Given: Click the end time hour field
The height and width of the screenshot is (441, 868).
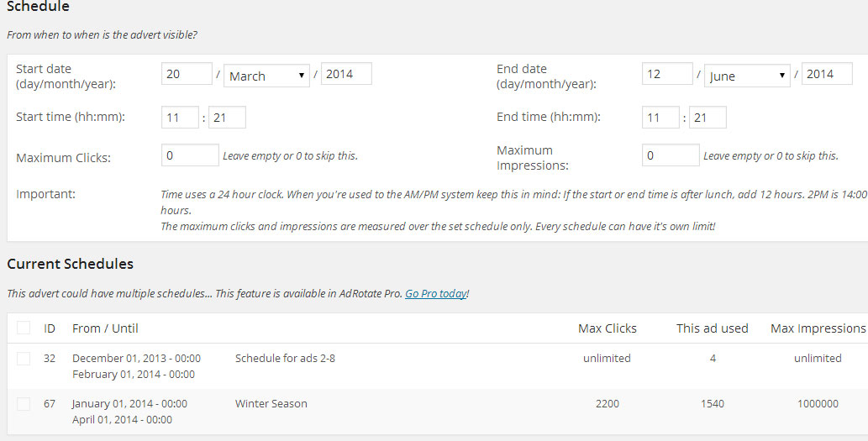Looking at the screenshot, I should [660, 118].
